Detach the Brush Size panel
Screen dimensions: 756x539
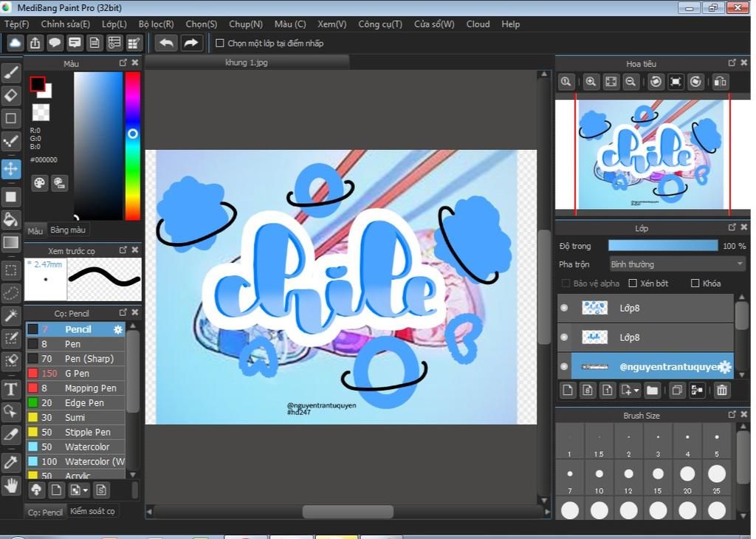[x=732, y=414]
